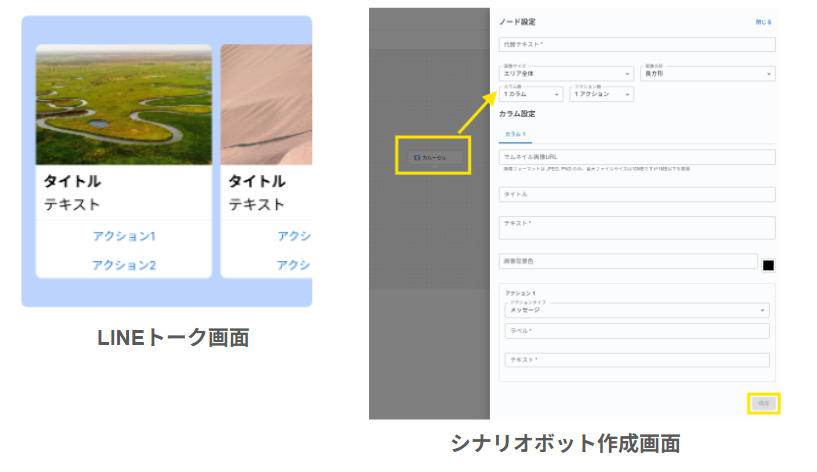Click the 閉じる link in node settings
The height and width of the screenshot is (472, 817).
(763, 22)
